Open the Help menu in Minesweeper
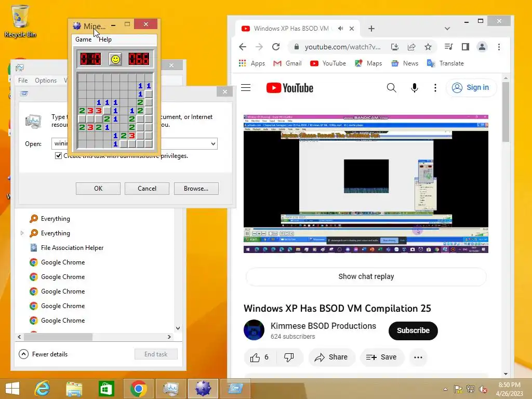 coord(105,39)
